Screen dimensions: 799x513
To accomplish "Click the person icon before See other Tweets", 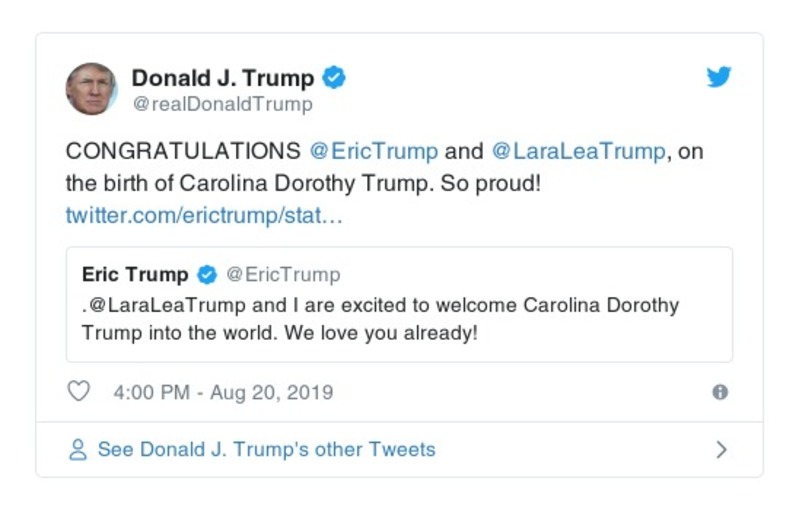I will (x=78, y=450).
